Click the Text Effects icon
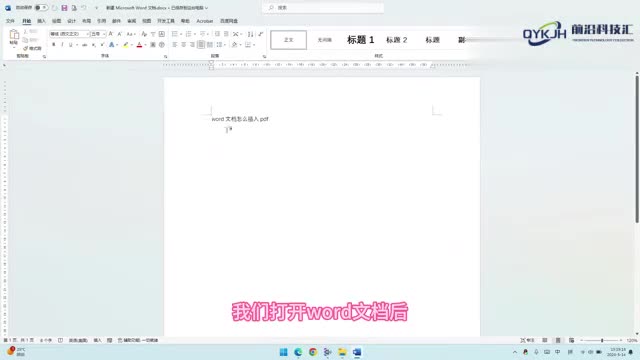This screenshot has width=640, height=360. click(111, 44)
